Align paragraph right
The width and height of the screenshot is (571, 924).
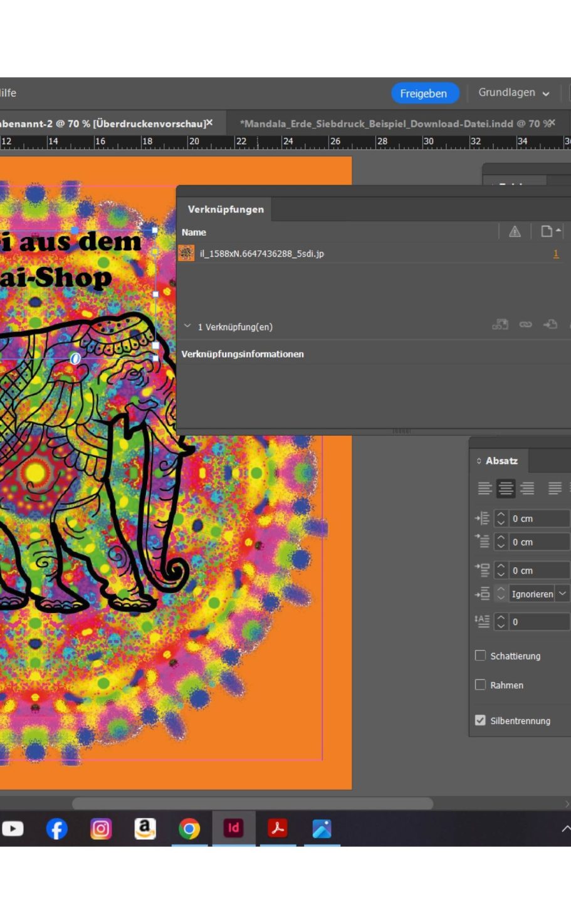(528, 488)
